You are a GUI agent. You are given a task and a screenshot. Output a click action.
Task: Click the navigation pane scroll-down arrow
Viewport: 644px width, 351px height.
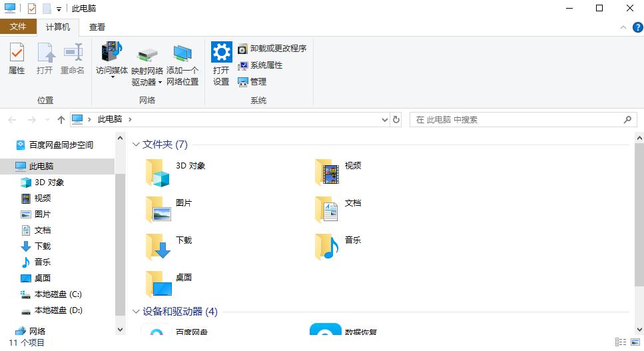click(120, 329)
